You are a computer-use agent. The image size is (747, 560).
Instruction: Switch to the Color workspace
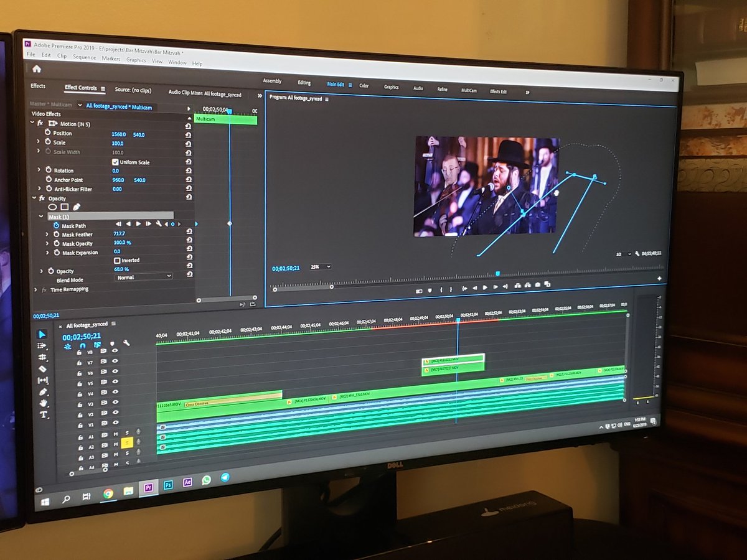[x=364, y=86]
